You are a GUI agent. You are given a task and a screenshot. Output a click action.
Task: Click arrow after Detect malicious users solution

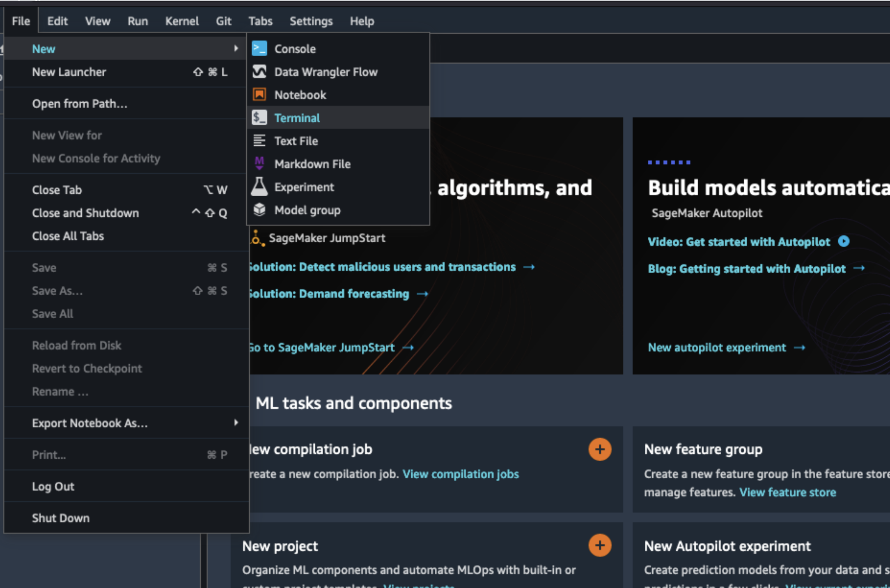(x=529, y=267)
